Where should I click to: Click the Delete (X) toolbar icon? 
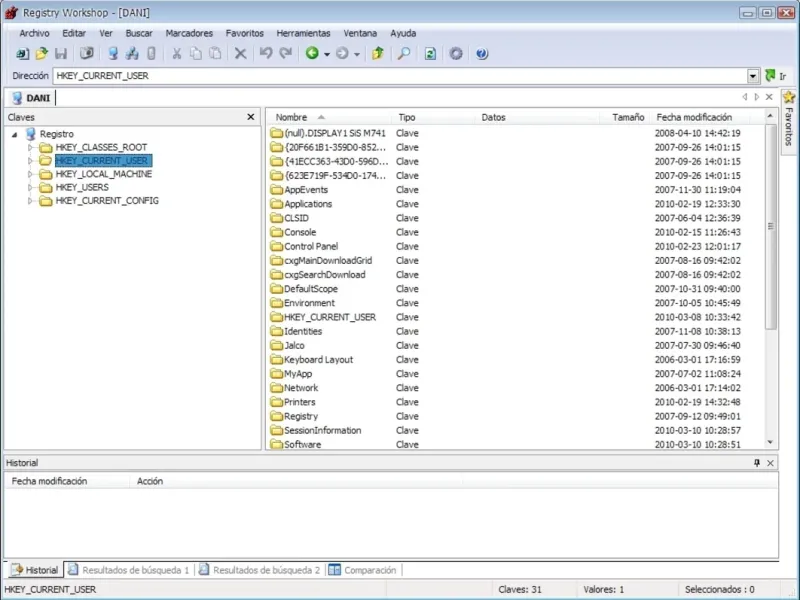tap(240, 54)
